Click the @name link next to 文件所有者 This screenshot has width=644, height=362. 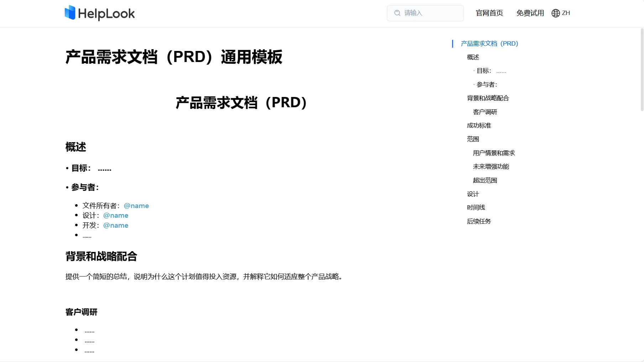pyautogui.click(x=136, y=206)
